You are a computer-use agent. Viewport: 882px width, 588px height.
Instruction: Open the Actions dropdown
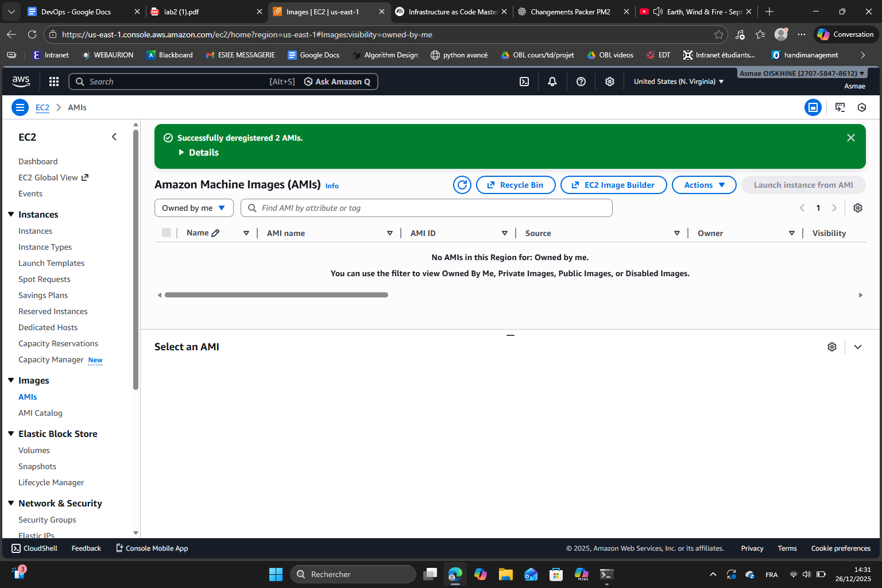[x=703, y=184]
